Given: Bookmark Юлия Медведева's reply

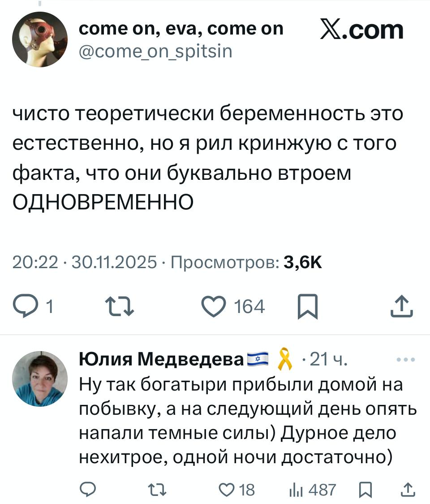Looking at the screenshot, I should pyautogui.click(x=366, y=490).
